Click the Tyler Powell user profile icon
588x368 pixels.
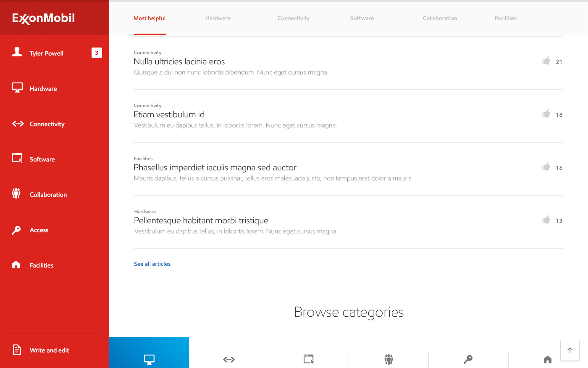tap(17, 52)
